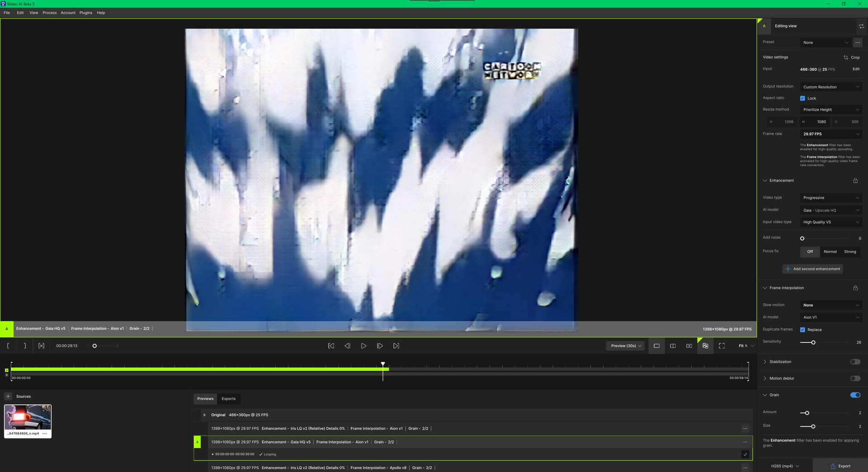Switch to split view comparison mode
868x472 pixels.
[673, 346]
